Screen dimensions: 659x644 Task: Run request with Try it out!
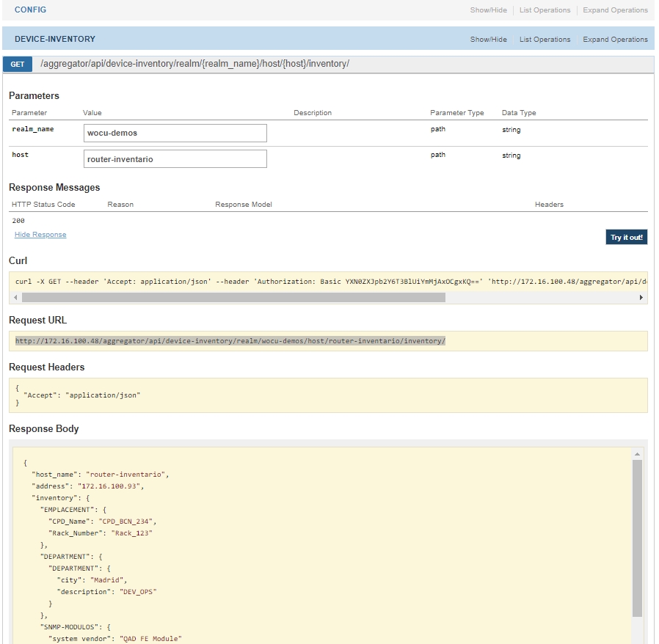(626, 237)
